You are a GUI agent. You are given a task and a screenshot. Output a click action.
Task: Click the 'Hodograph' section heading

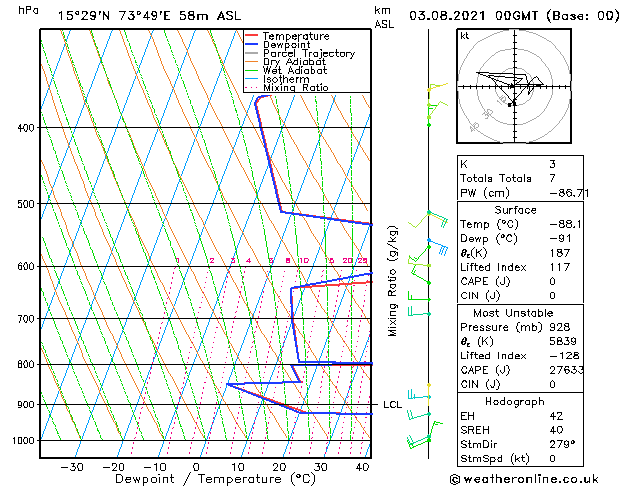[515, 402]
